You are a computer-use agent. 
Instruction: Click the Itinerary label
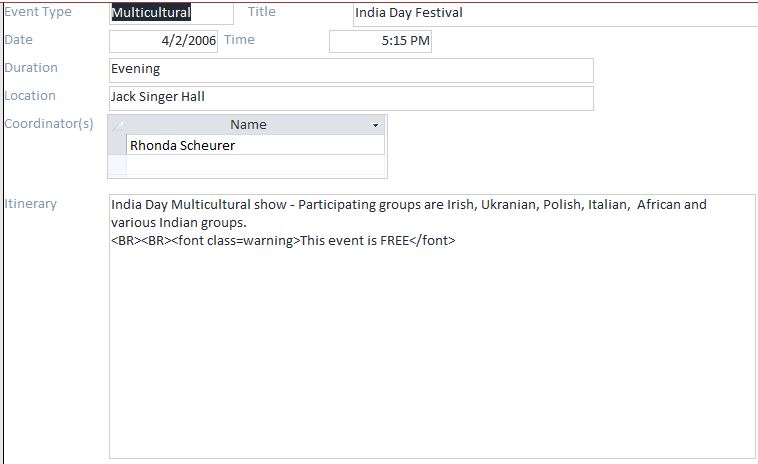[x=31, y=204]
